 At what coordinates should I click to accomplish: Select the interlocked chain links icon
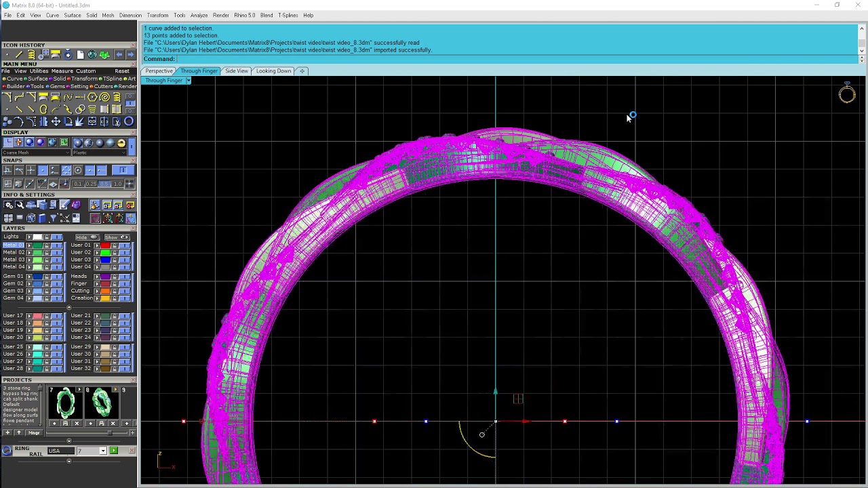(80, 109)
